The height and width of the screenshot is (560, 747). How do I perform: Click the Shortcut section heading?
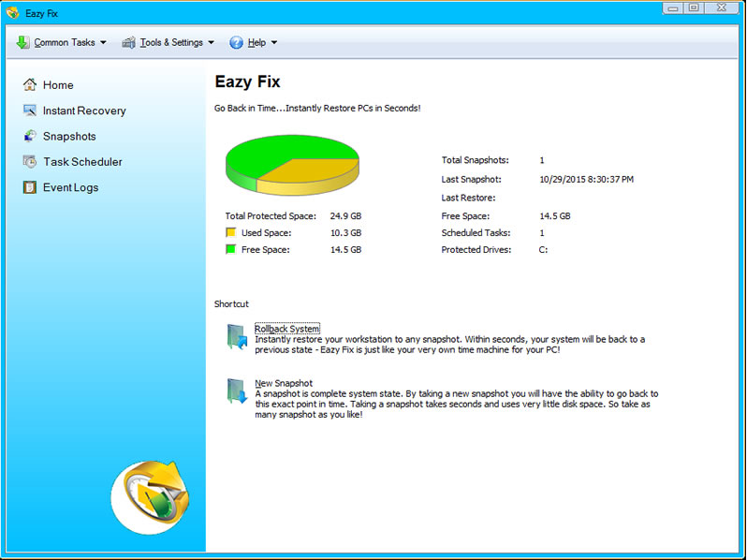coord(231,304)
